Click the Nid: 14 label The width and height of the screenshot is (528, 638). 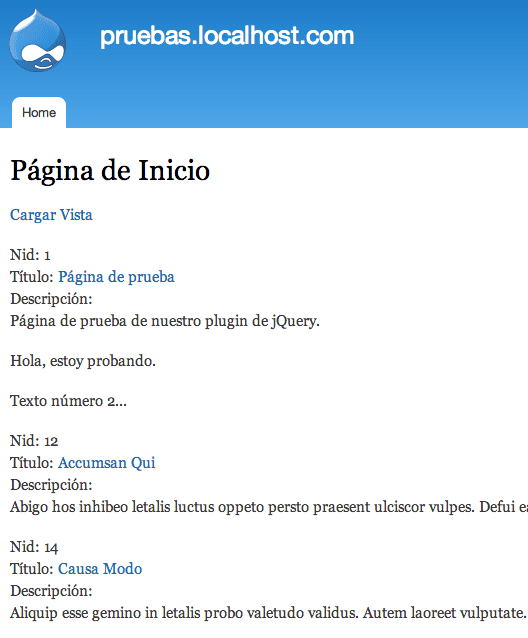[34, 547]
